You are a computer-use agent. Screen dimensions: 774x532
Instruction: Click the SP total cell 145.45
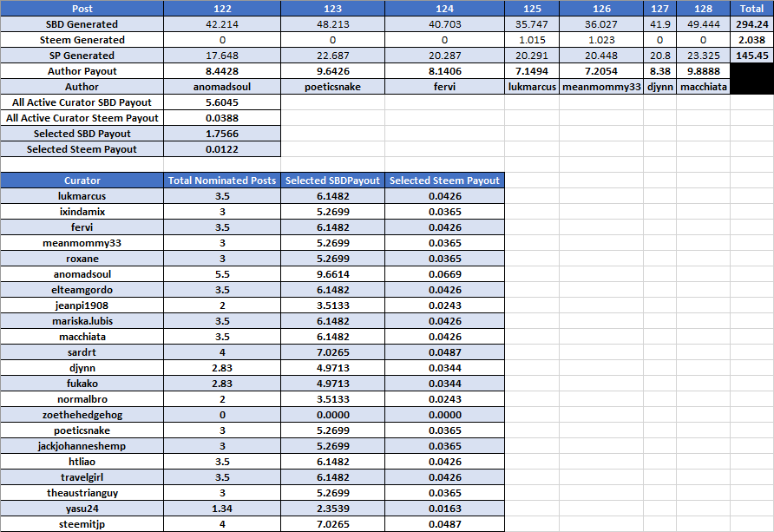click(751, 56)
